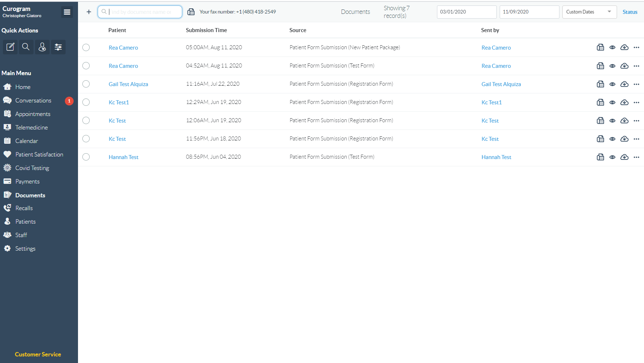This screenshot has width=644, height=363.
Task: Toggle the hamburger menu in sidebar header
Action: click(67, 12)
